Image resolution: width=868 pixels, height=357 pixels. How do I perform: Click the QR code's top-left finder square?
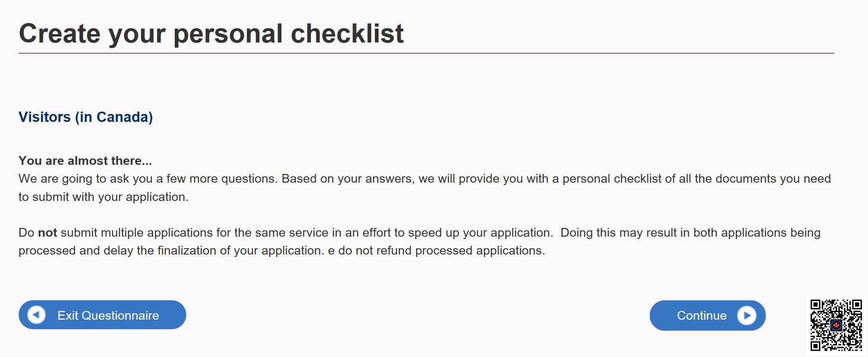816,305
